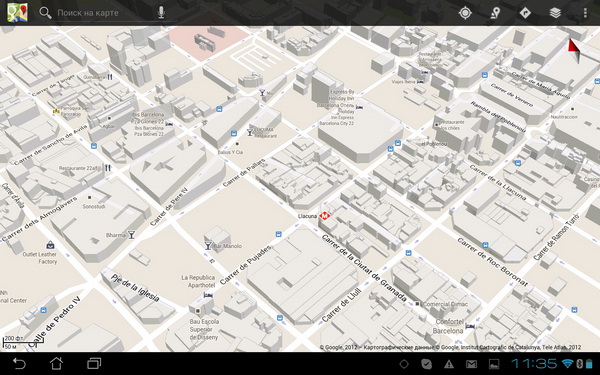Open the Directions arrow icon
Screen dimensions: 600x375
pyautogui.click(x=525, y=13)
